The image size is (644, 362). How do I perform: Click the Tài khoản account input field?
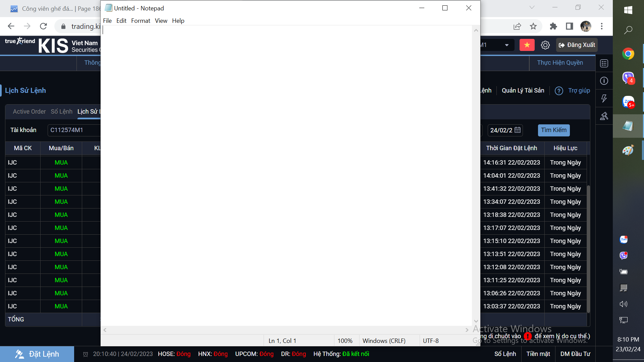[74, 130]
